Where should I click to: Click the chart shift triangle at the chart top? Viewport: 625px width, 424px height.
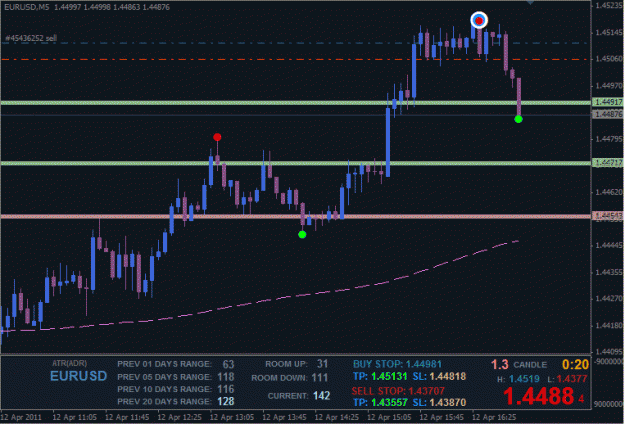click(x=530, y=2)
